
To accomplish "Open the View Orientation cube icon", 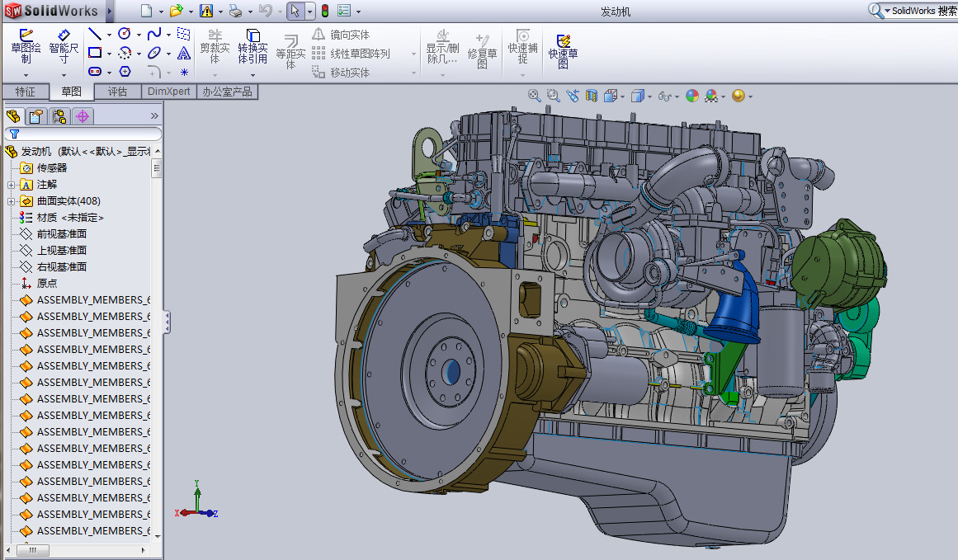I will [x=610, y=96].
